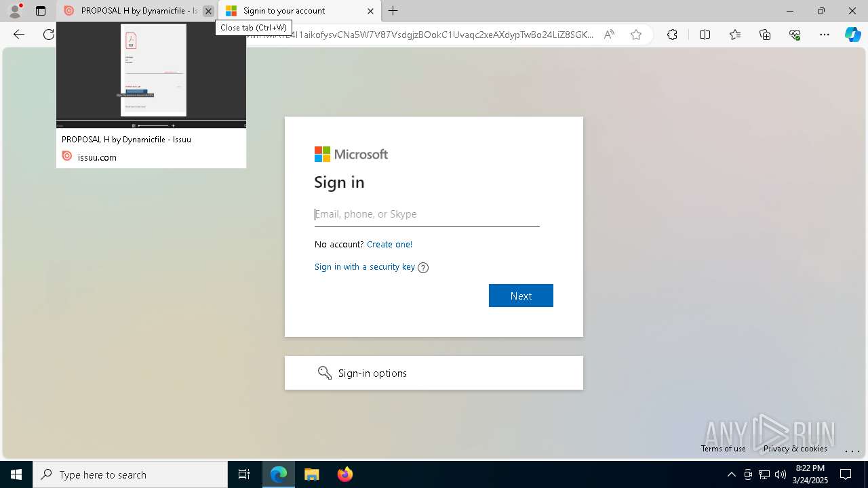Click the Read aloud icon
This screenshot has width=868, height=488.
pyautogui.click(x=609, y=35)
